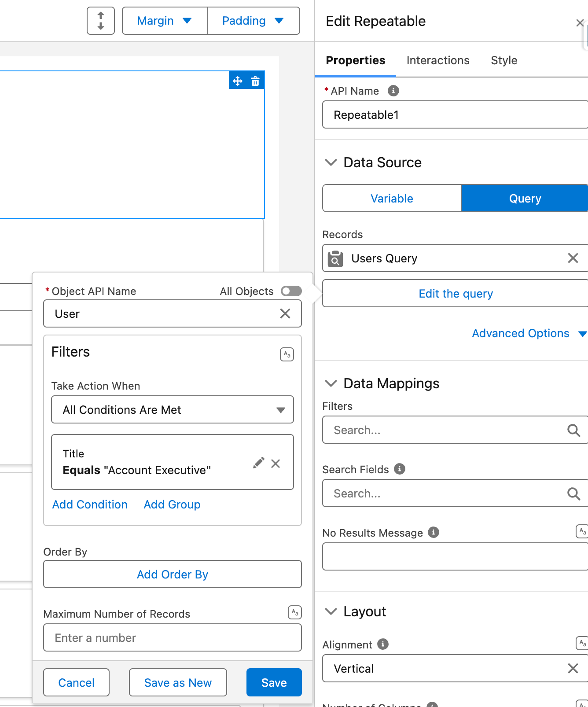Collapse the Layout section
Image resolution: width=588 pixels, height=707 pixels.
[331, 611]
